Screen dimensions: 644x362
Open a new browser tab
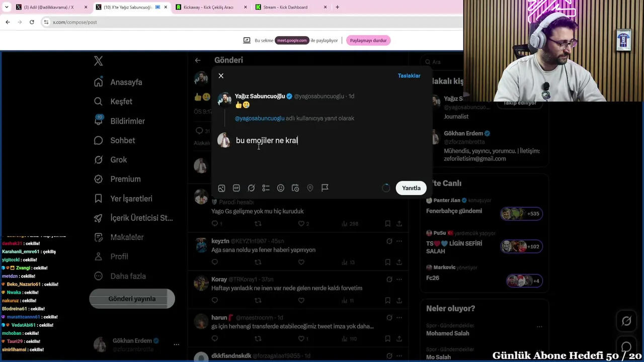[x=337, y=7]
